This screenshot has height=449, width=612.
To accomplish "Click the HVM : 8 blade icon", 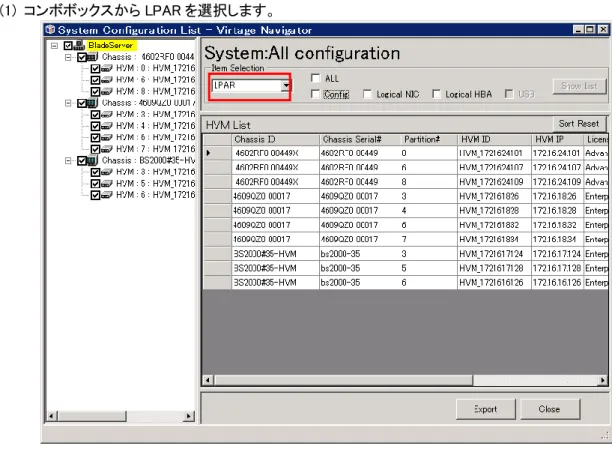I will coord(107,91).
